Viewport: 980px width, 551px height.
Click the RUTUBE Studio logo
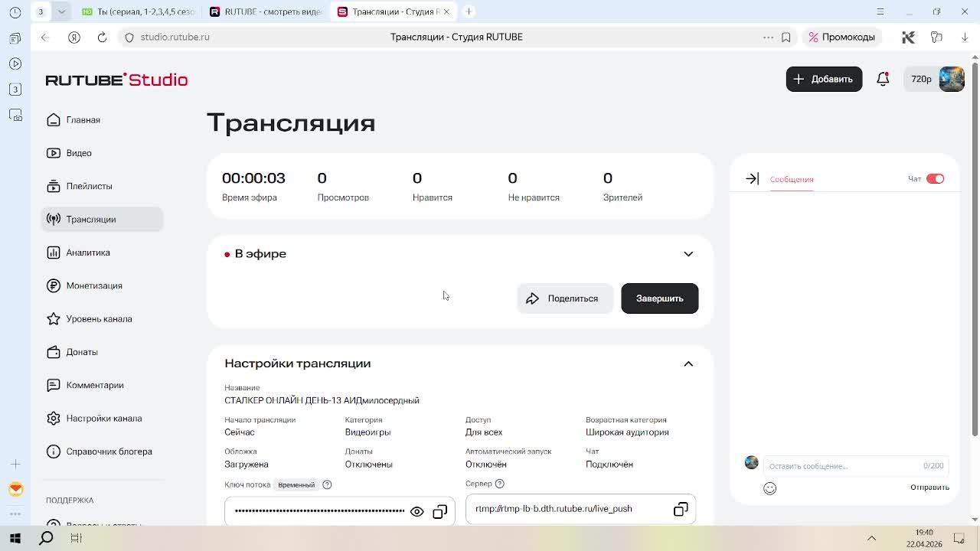coord(116,80)
